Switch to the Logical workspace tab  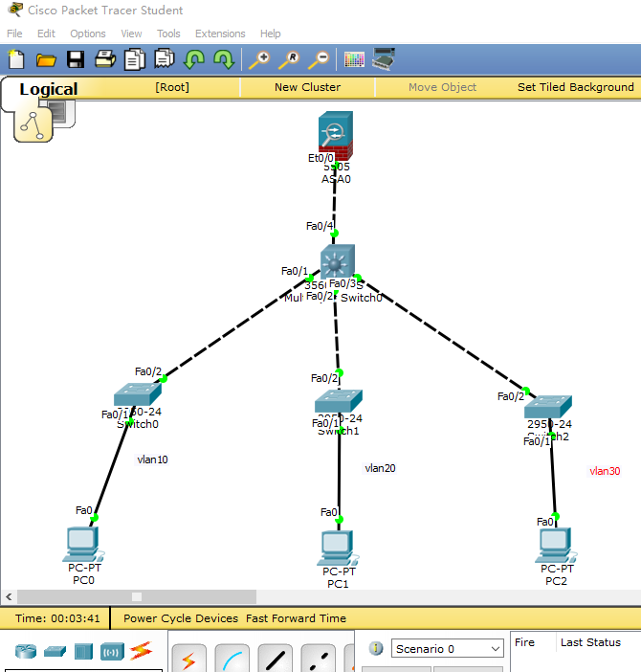coord(49,89)
